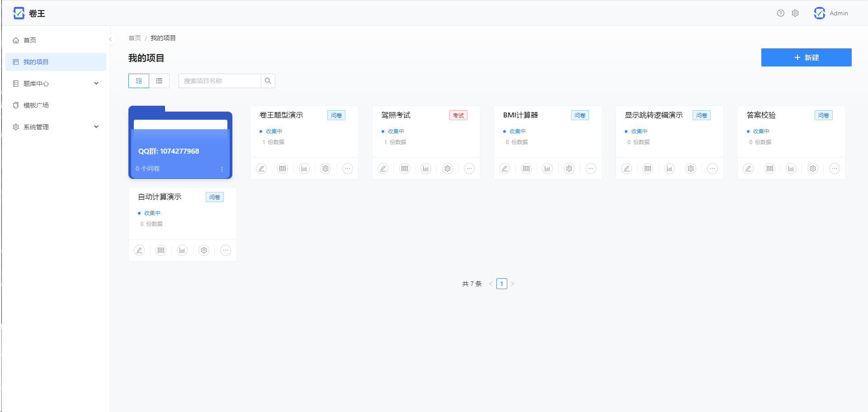Click edit icon on 驾照考试 card
The image size is (868, 412).
click(383, 169)
